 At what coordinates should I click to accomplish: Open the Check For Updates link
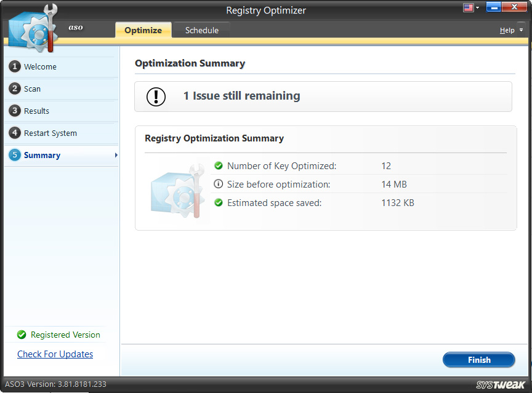55,354
